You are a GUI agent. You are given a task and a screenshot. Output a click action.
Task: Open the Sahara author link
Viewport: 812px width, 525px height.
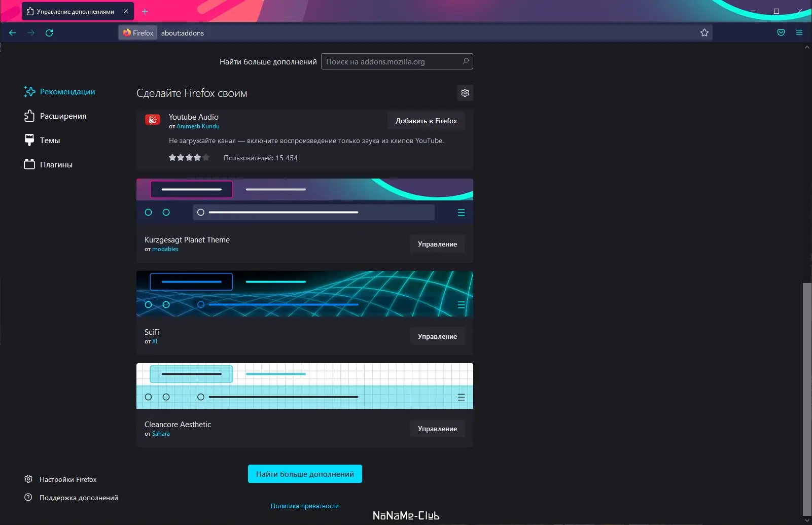161,434
